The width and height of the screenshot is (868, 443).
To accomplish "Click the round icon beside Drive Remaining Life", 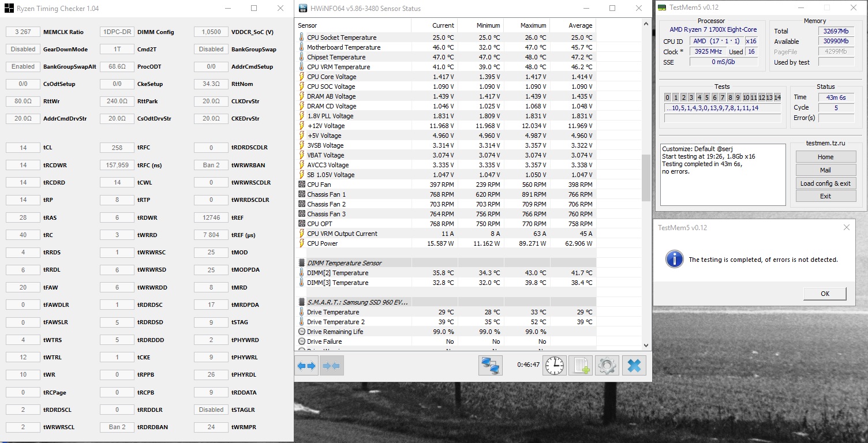I will (301, 332).
